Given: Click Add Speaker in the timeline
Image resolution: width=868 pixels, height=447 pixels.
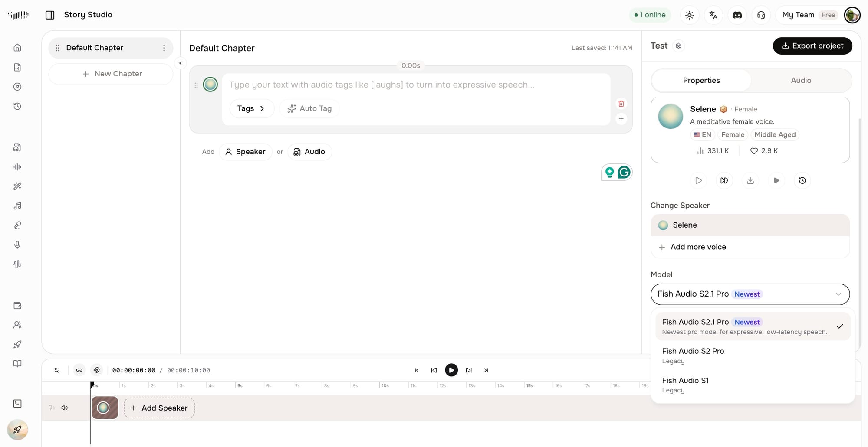Looking at the screenshot, I should click(x=159, y=408).
